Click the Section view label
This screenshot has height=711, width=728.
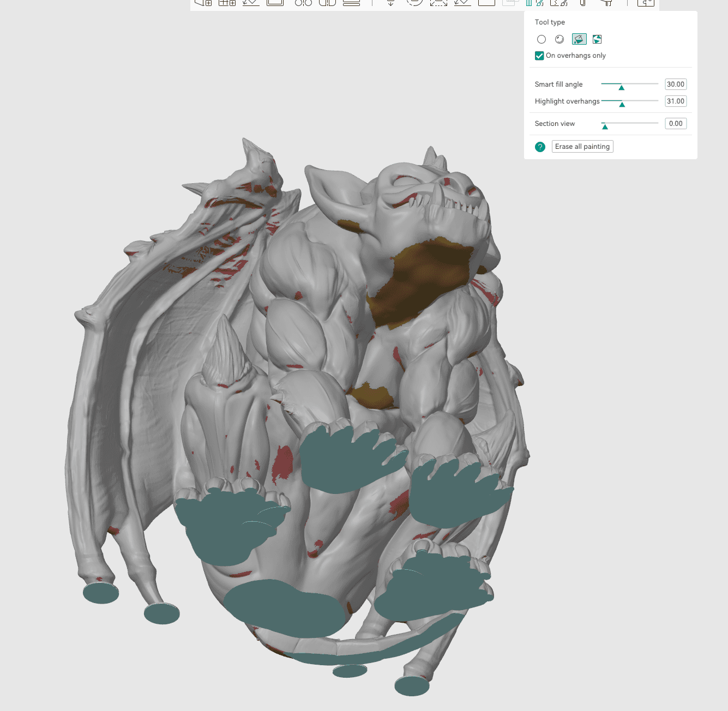[555, 124]
